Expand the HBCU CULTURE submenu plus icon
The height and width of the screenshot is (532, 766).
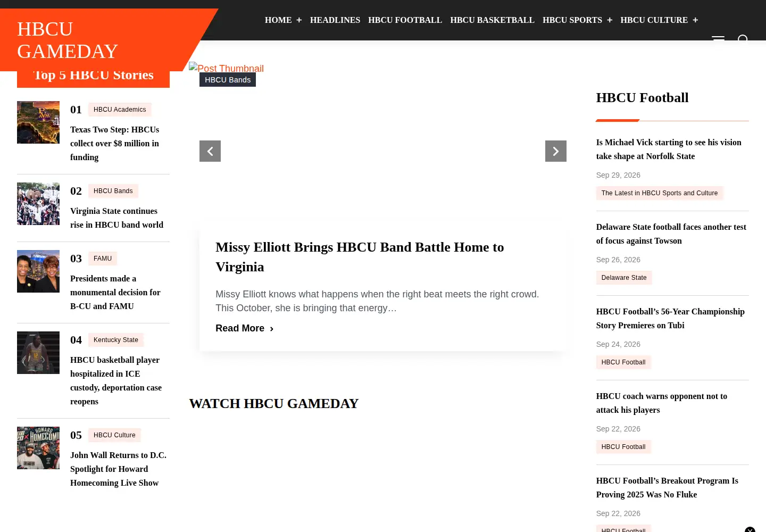695,20
